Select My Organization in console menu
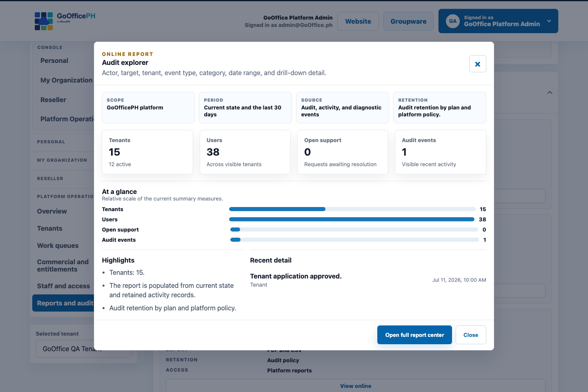The image size is (588, 392). [67, 80]
